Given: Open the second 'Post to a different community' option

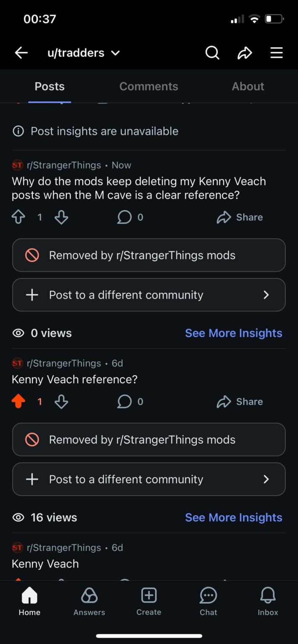Looking at the screenshot, I should tap(149, 479).
